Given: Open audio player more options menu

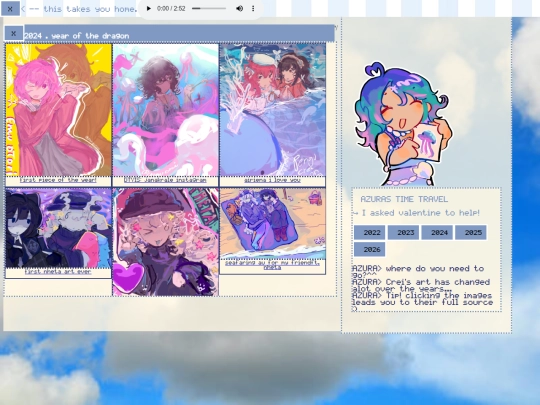Looking at the screenshot, I should [253, 8].
